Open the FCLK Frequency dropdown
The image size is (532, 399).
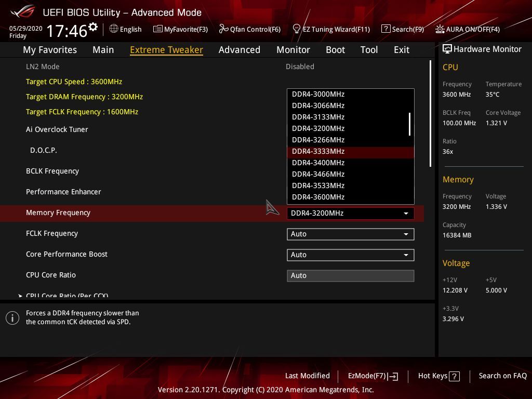click(x=351, y=234)
